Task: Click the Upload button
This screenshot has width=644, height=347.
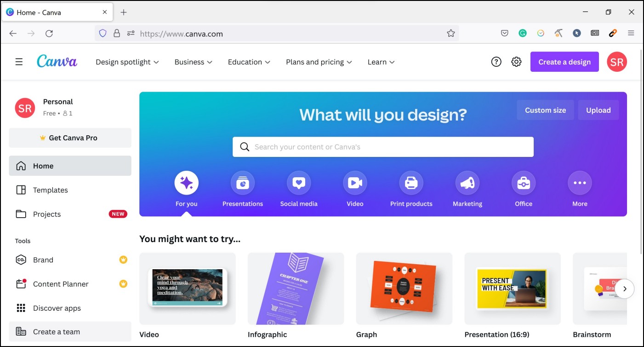Action: point(598,110)
